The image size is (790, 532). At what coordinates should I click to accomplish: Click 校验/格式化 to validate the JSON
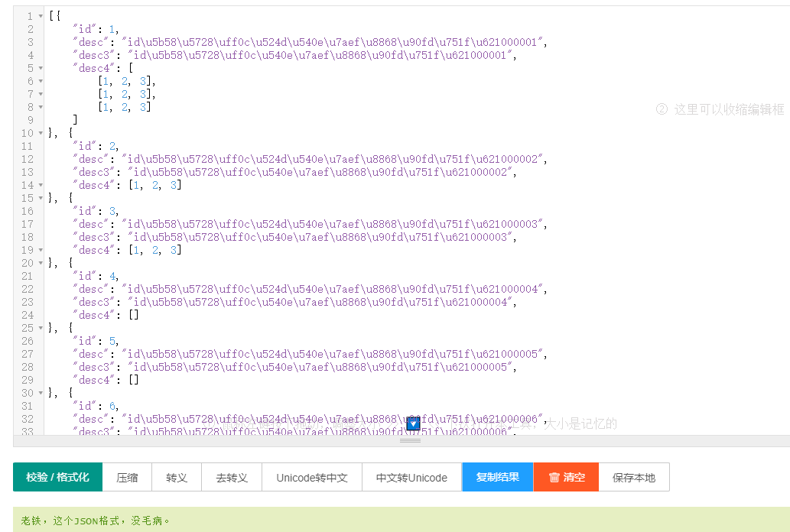(57, 477)
